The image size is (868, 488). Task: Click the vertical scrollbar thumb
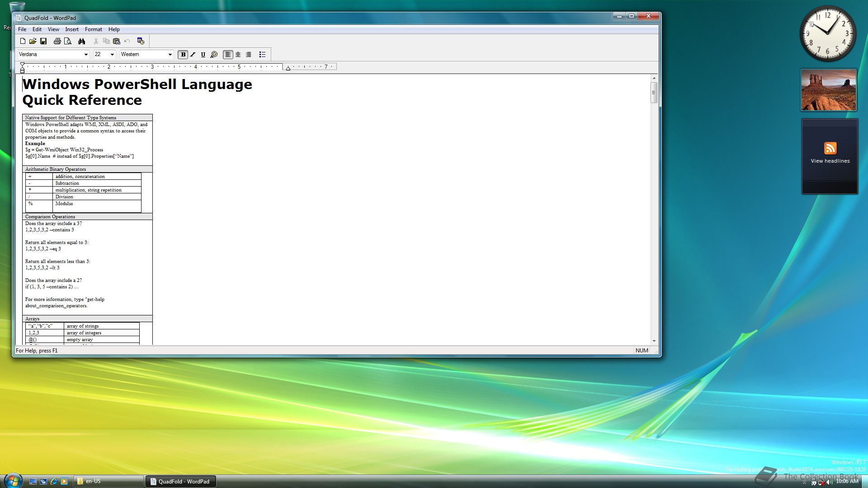click(654, 93)
